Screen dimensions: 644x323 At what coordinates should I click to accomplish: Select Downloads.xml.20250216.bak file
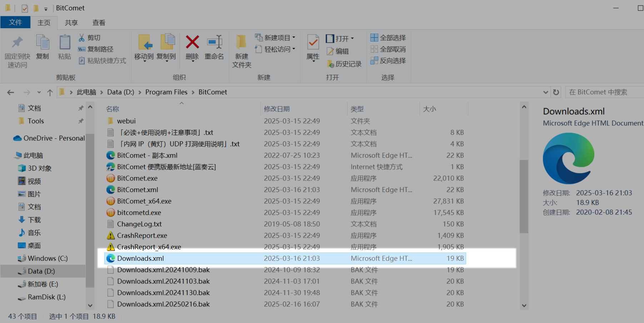pyautogui.click(x=163, y=304)
